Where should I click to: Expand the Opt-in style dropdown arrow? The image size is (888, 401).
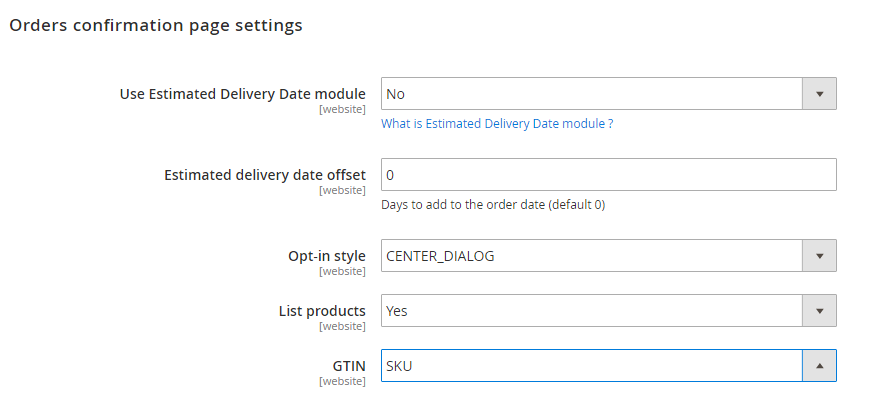(819, 256)
